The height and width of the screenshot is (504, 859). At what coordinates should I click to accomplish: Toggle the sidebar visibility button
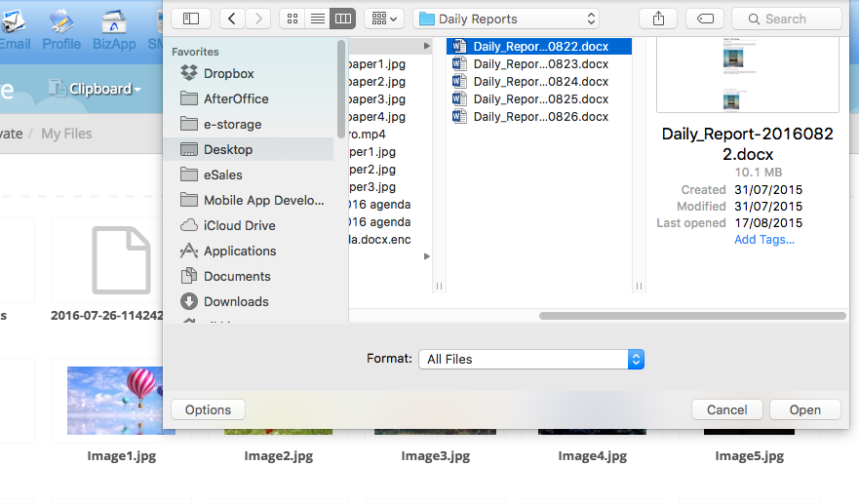[191, 19]
